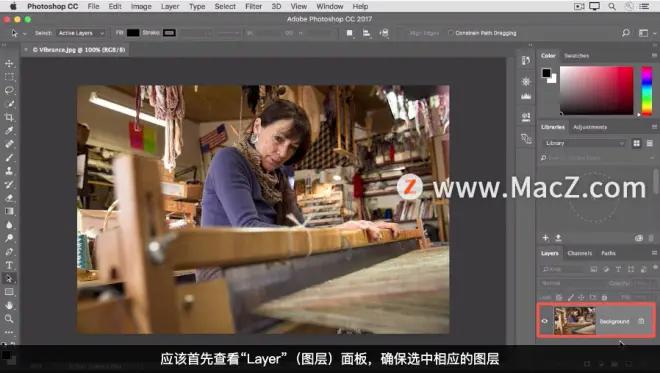660x373 pixels.
Task: Select the Move tool
Action: (x=9, y=64)
